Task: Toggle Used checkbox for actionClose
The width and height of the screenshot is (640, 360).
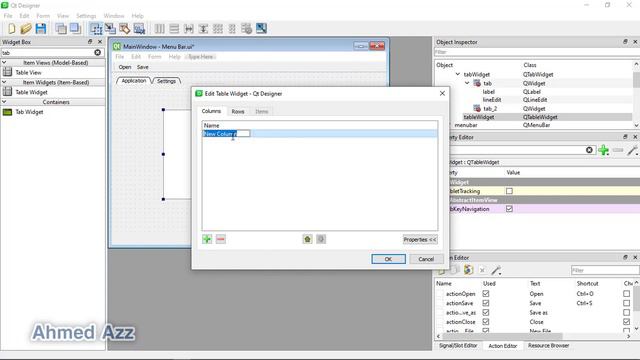Action: [486, 322]
